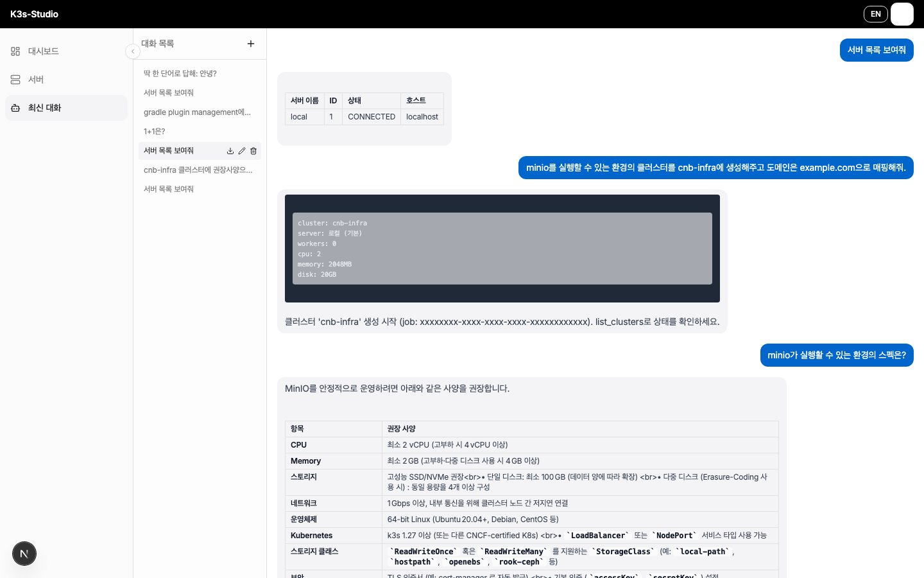Download the highlighted 서버 목록 보여줘 conversation
The height and width of the screenshot is (578, 924).
coord(230,151)
